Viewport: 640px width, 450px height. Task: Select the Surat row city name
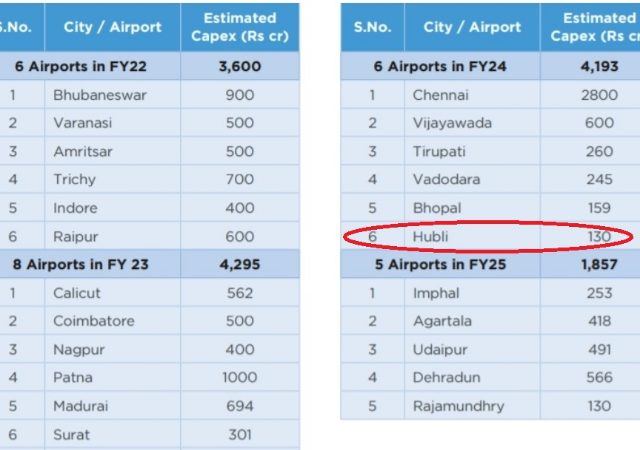(x=71, y=434)
